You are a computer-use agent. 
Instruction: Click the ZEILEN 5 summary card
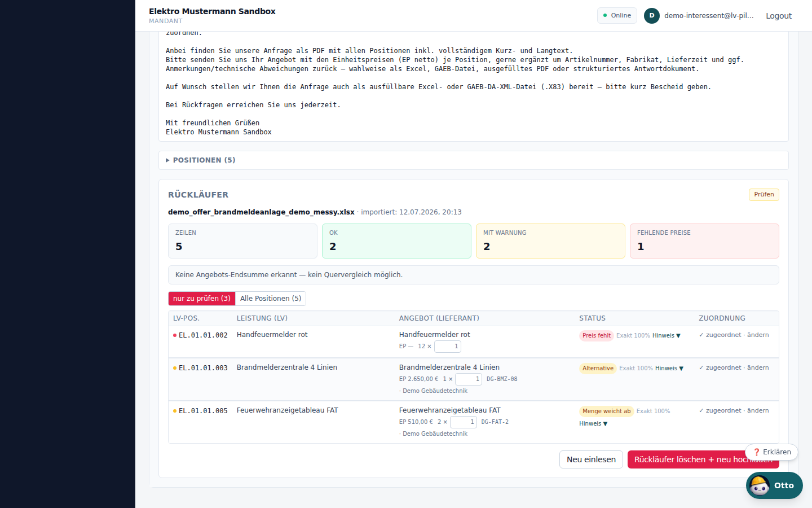[x=242, y=241]
